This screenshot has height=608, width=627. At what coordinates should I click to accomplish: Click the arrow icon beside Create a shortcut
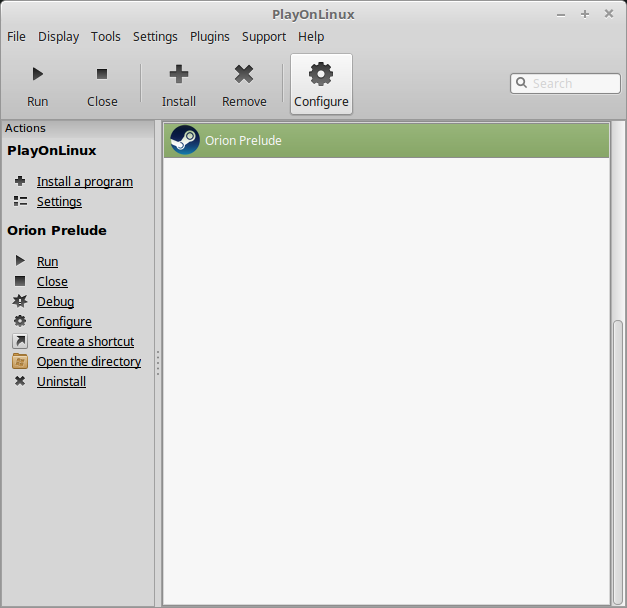click(20, 341)
